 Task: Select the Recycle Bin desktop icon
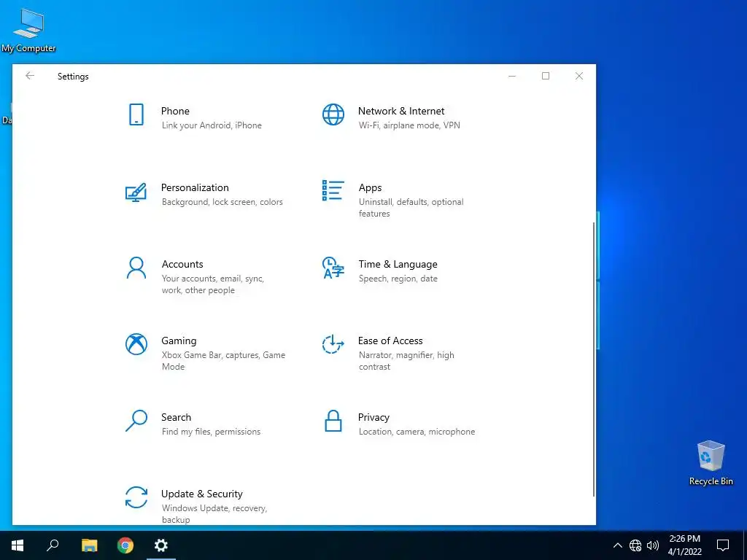tap(711, 463)
